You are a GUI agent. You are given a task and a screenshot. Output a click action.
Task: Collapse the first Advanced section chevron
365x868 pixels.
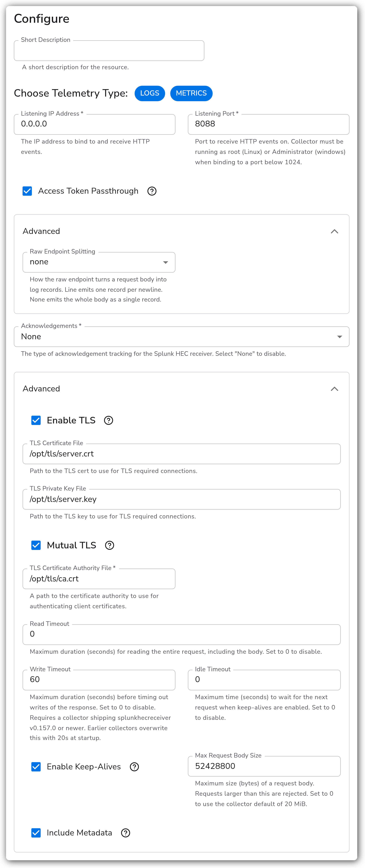(334, 232)
